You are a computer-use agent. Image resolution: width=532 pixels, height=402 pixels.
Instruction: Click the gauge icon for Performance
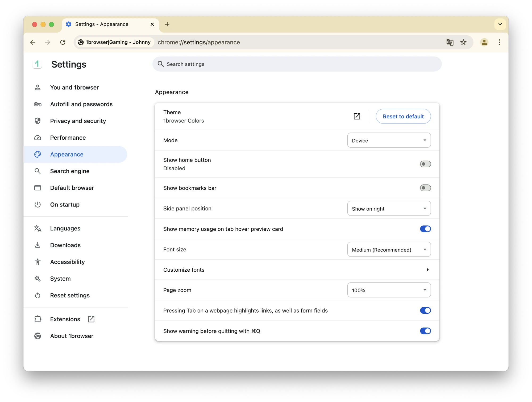[x=38, y=138]
